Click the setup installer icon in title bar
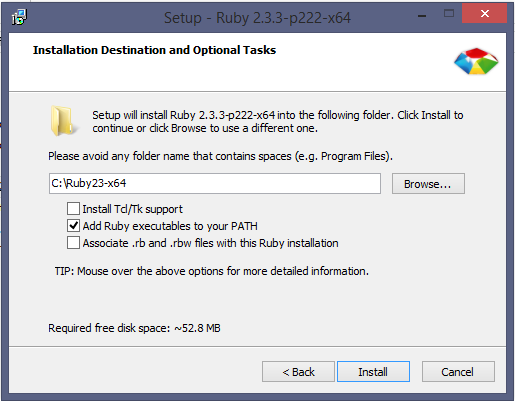 (x=19, y=17)
